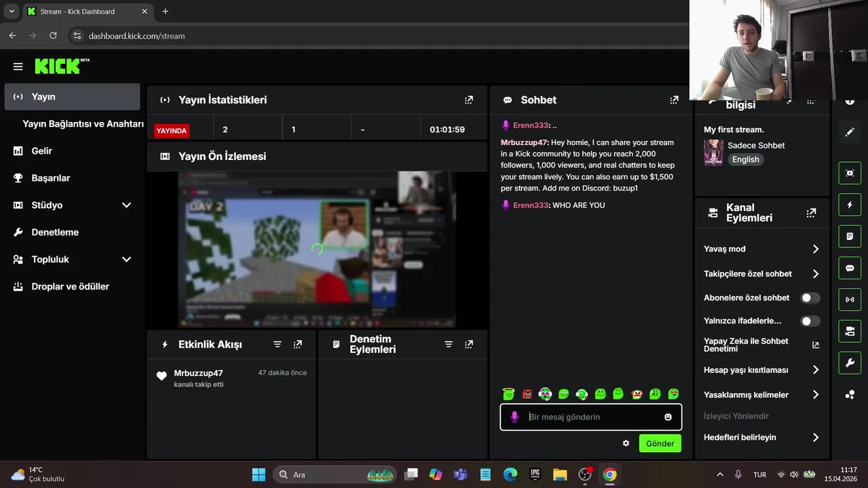The image size is (868, 488).
Task: Toggle the channel actions camera widget icon
Action: [x=850, y=331]
